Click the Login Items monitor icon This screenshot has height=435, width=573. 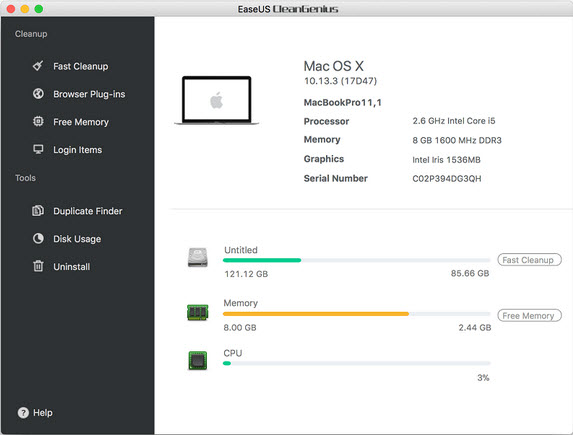38,150
